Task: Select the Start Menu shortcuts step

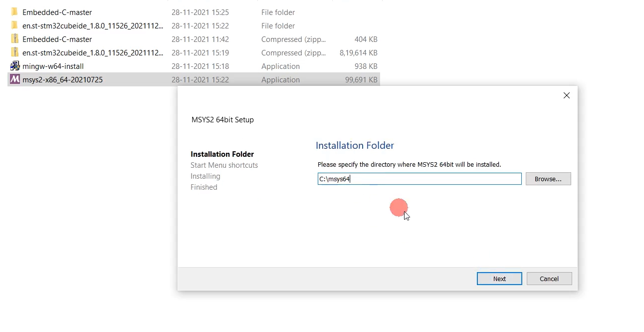Action: [x=224, y=165]
